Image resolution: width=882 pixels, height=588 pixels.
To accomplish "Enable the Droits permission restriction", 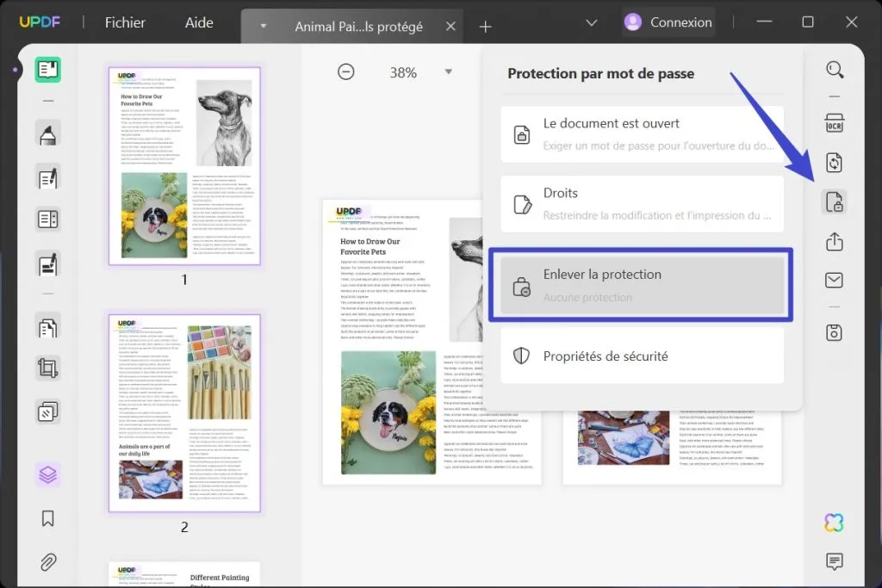I will click(x=642, y=203).
